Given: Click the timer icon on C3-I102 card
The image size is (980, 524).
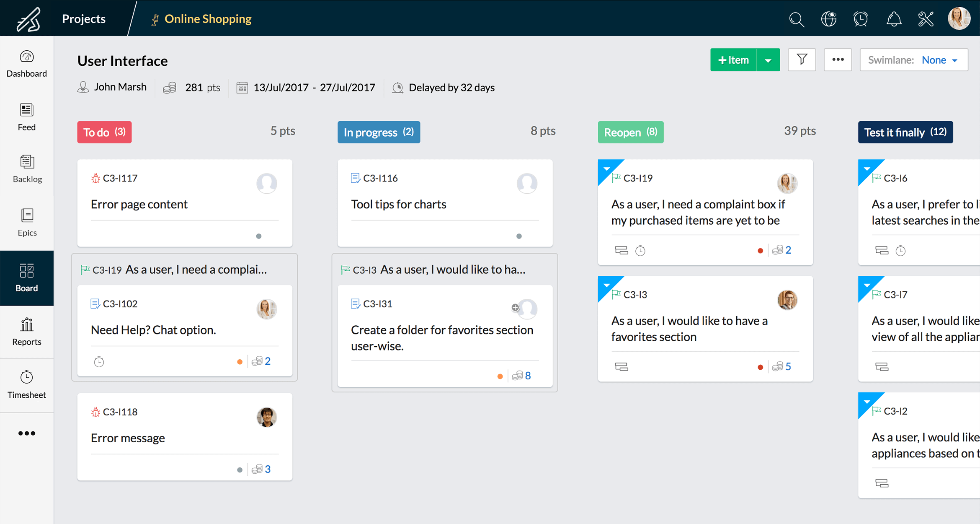Looking at the screenshot, I should 99,361.
